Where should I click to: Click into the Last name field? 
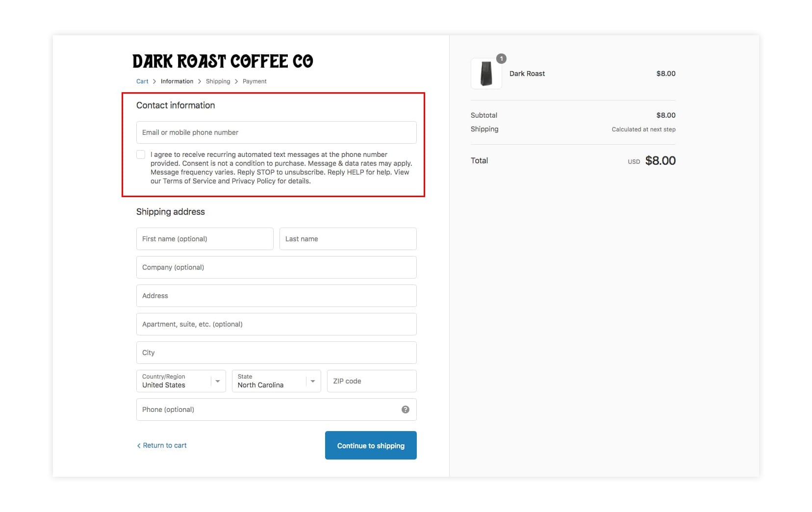[x=348, y=239]
